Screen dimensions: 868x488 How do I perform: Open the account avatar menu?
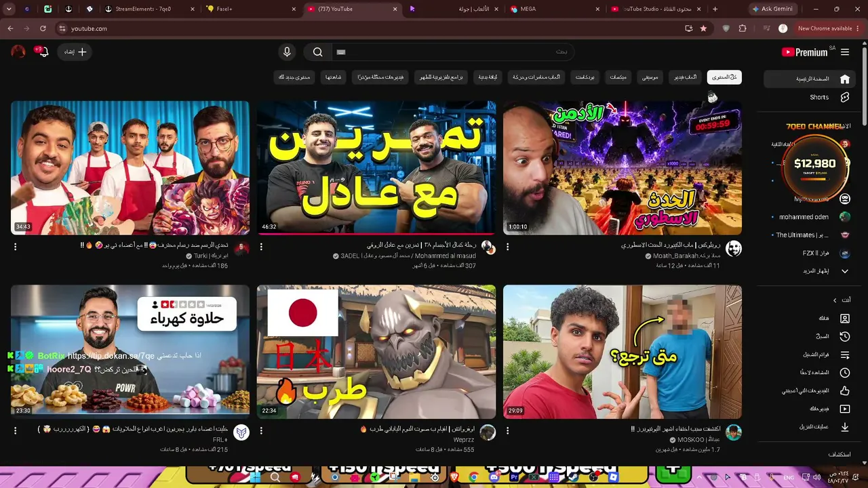18,52
